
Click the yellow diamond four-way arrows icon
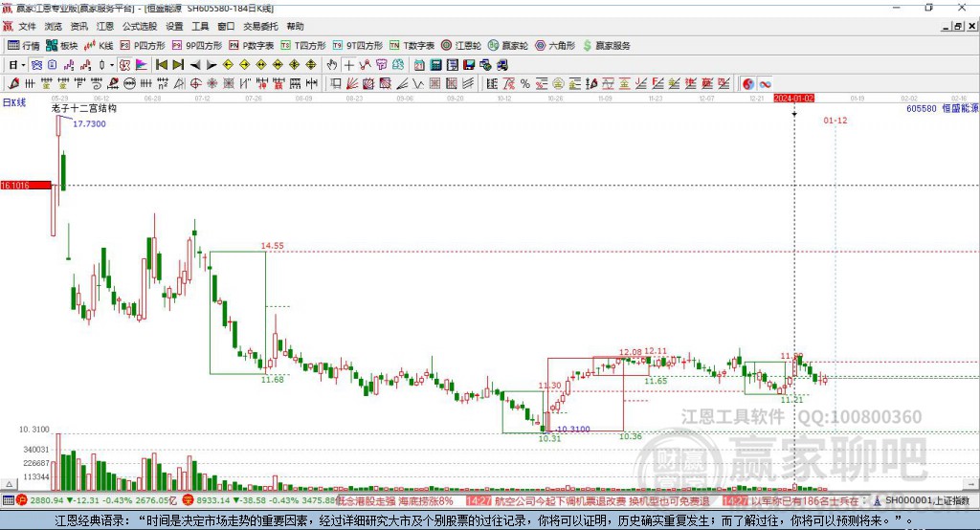pyautogui.click(x=295, y=65)
